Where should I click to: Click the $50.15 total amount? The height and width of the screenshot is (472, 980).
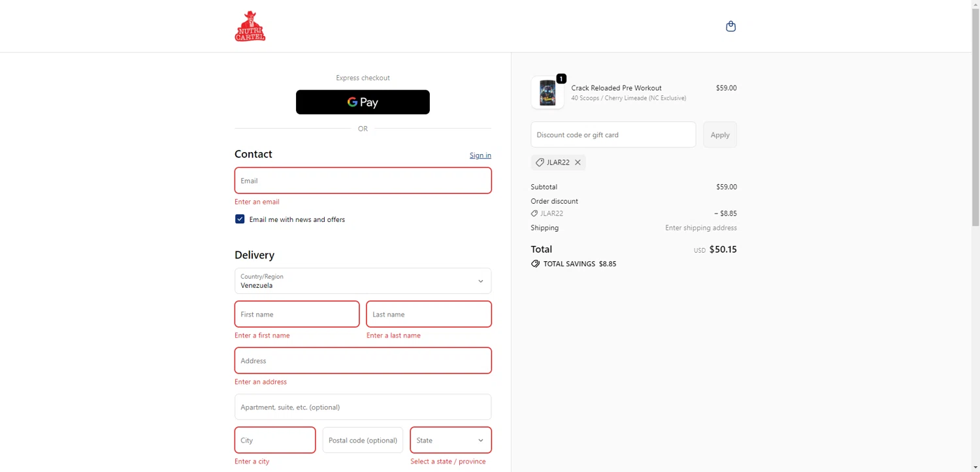[x=723, y=249]
